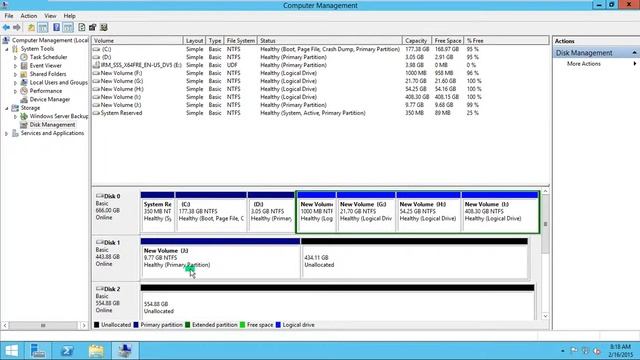Image resolution: width=640 pixels, height=360 pixels.
Task: Sort by the Volume column header
Action: point(138,41)
